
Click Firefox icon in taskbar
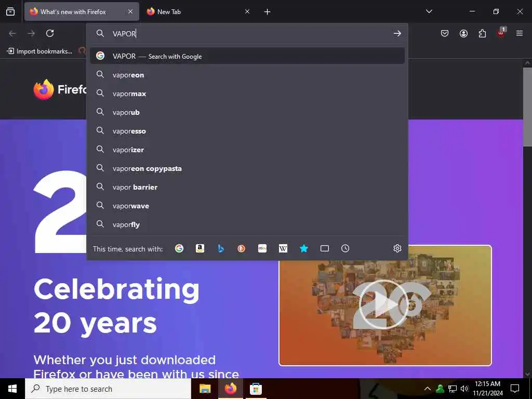230,389
